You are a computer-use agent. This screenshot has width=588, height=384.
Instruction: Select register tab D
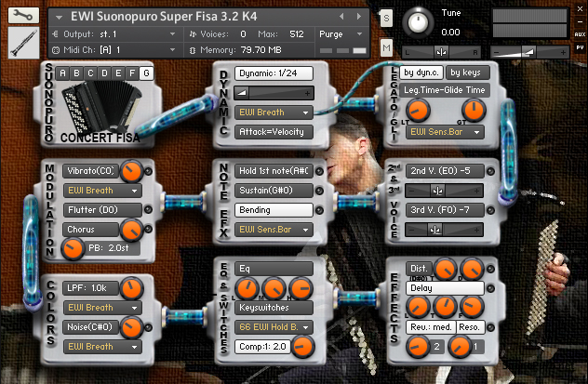(x=104, y=73)
